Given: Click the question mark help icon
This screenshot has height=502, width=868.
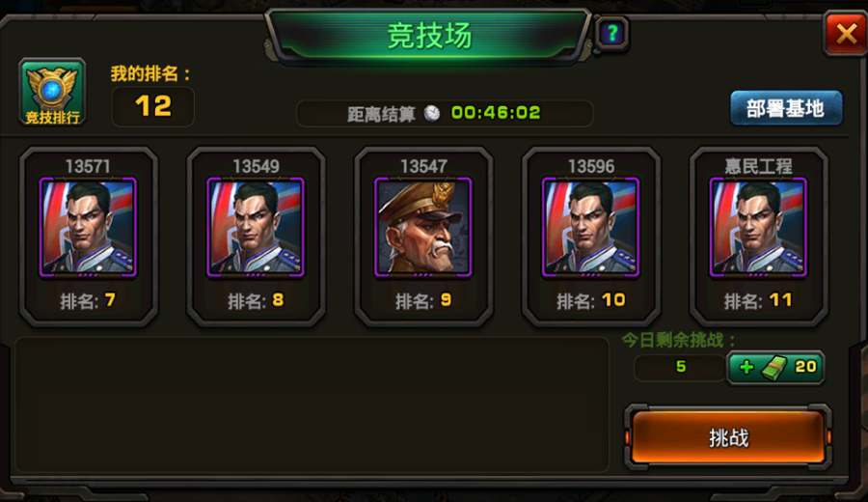Looking at the screenshot, I should pyautogui.click(x=611, y=34).
